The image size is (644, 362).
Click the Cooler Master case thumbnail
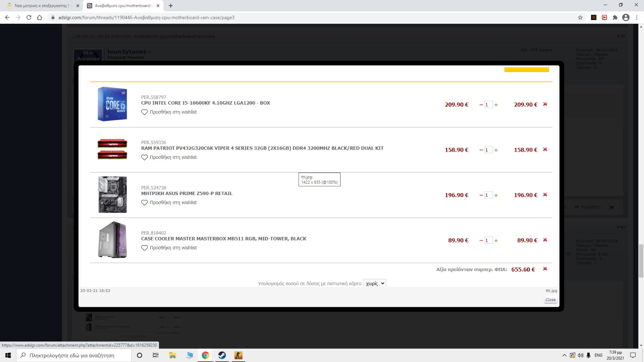point(112,240)
